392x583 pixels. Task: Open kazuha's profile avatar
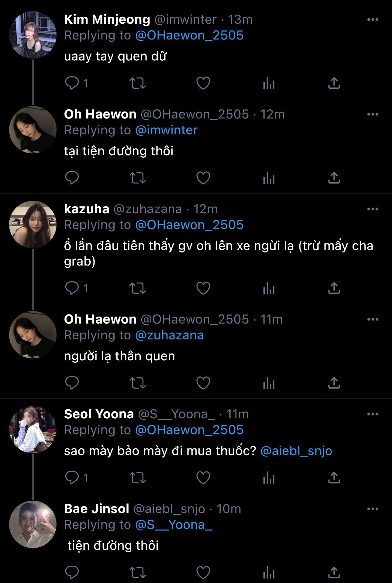(x=33, y=225)
